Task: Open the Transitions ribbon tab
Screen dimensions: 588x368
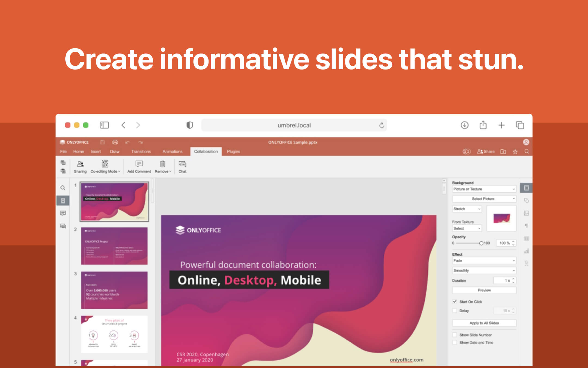Action: 141,151
